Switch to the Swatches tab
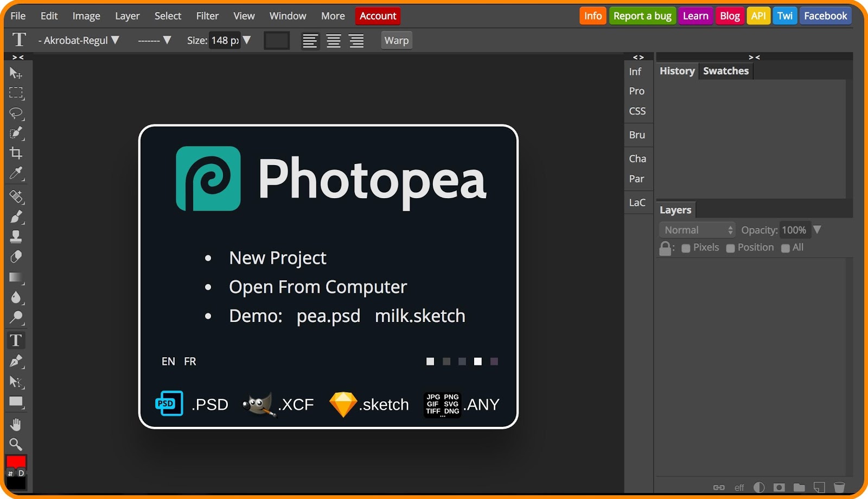This screenshot has width=868, height=499. 726,71
